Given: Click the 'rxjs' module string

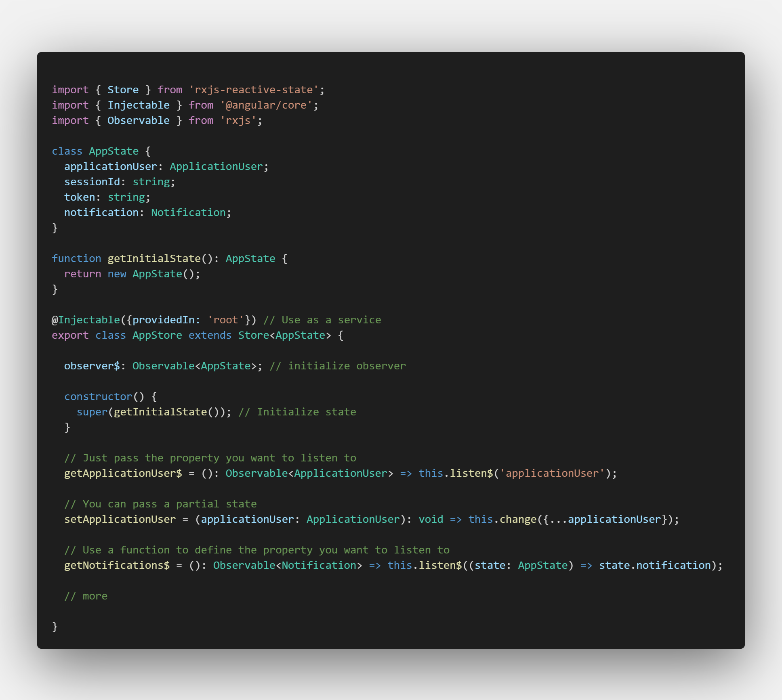Looking at the screenshot, I should 238,120.
